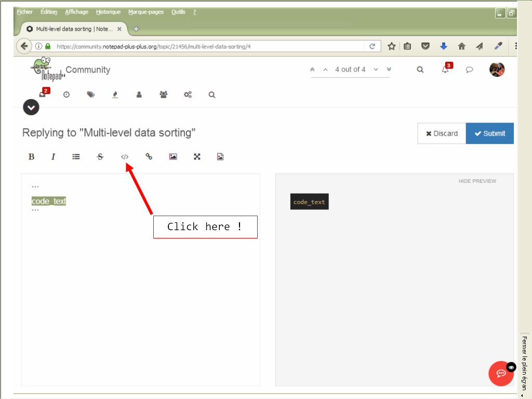This screenshot has width=532, height=399.
Task: Open the Historique menu
Action: 108,12
